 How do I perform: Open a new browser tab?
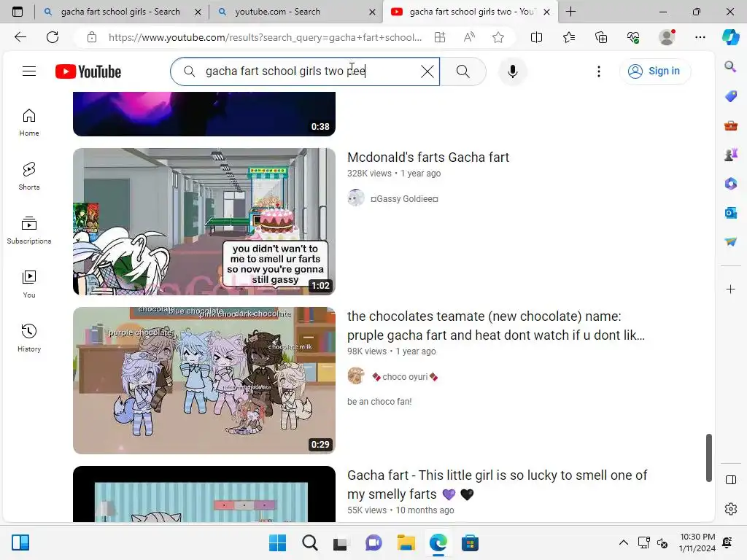[570, 12]
